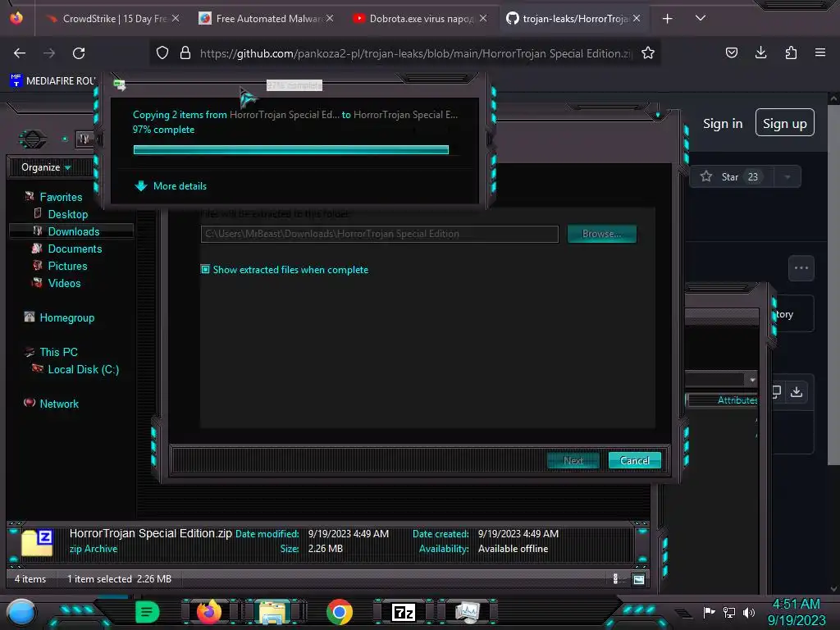Click the GitHub URL address bar

tap(415, 53)
